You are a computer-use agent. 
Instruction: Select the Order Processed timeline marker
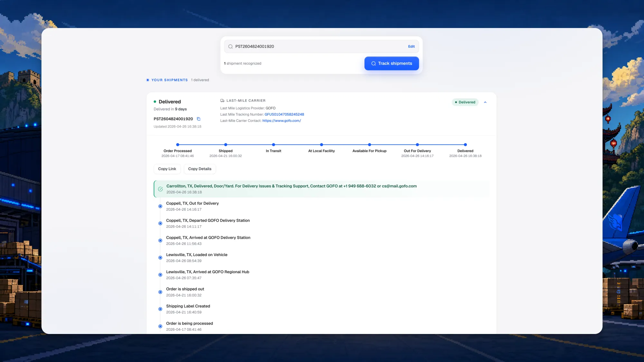coord(178,145)
